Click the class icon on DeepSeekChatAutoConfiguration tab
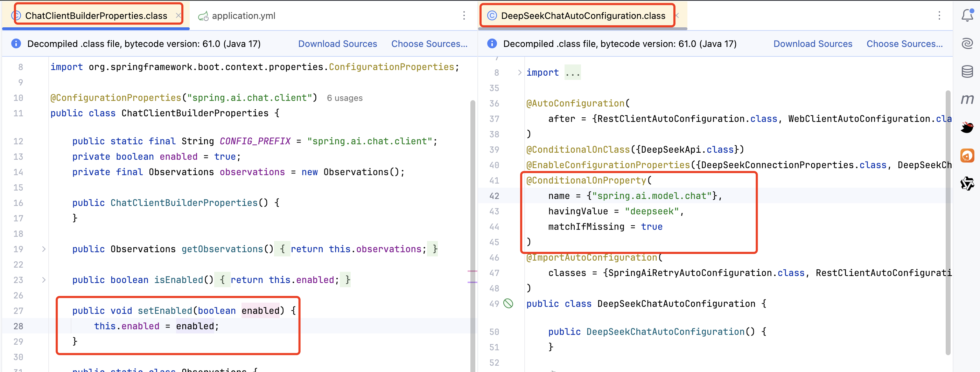 coord(492,16)
